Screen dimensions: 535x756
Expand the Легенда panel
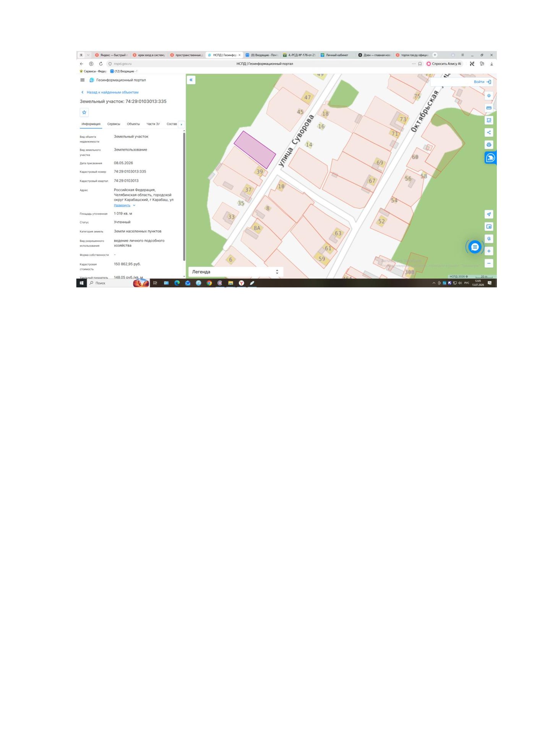235,271
